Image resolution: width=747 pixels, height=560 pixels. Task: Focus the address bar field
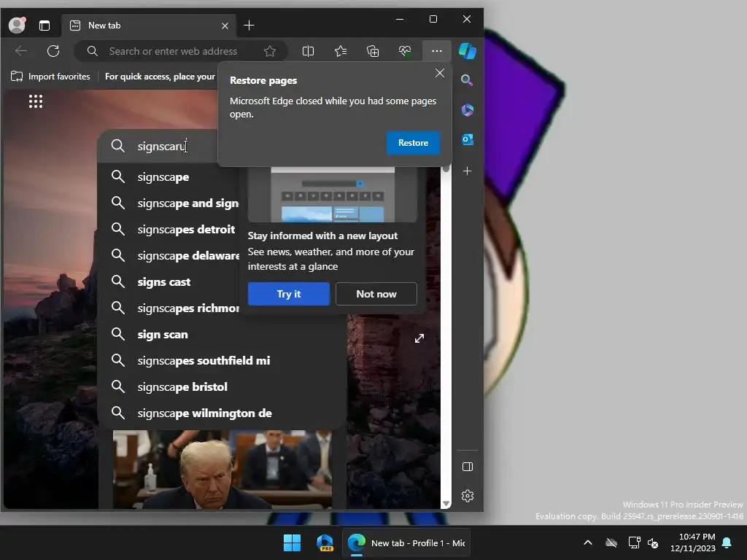[x=181, y=51]
